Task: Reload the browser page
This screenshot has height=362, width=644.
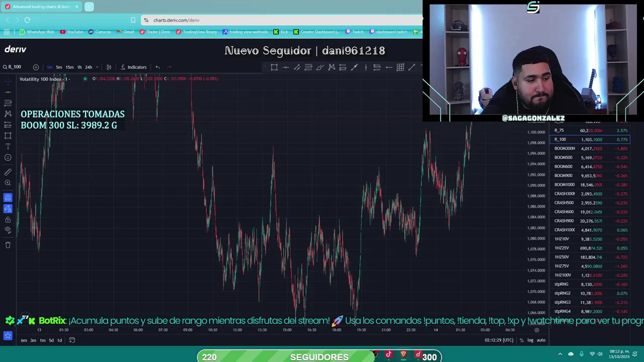Action: [27, 20]
